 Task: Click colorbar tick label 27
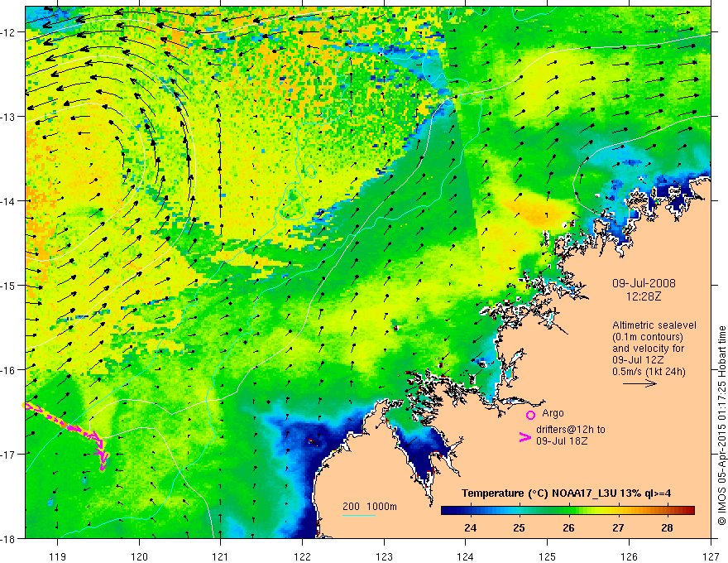pos(618,527)
